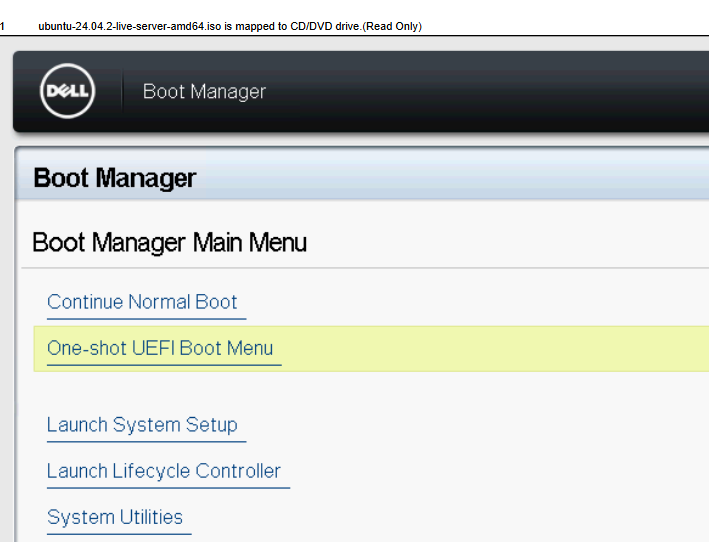Open the One-shot UEFI Boot Menu

[160, 348]
